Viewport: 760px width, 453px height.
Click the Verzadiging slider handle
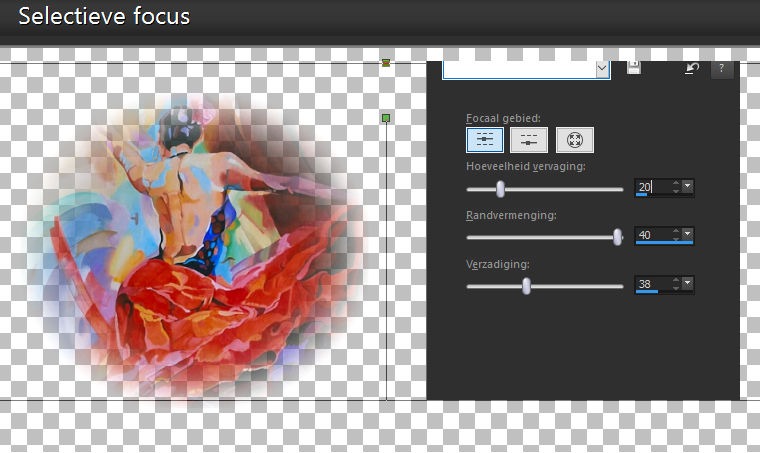point(526,286)
